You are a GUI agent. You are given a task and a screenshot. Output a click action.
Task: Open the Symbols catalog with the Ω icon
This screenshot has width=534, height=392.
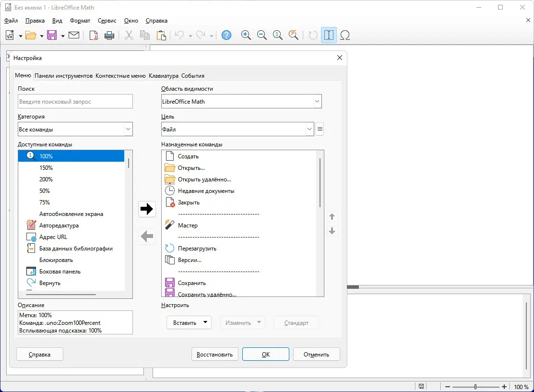tap(345, 35)
